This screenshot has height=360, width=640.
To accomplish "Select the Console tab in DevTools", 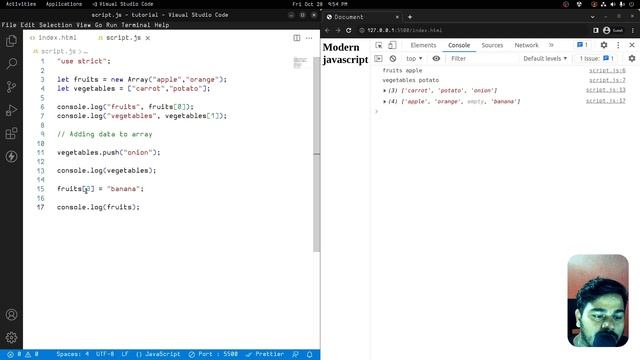I will [459, 45].
